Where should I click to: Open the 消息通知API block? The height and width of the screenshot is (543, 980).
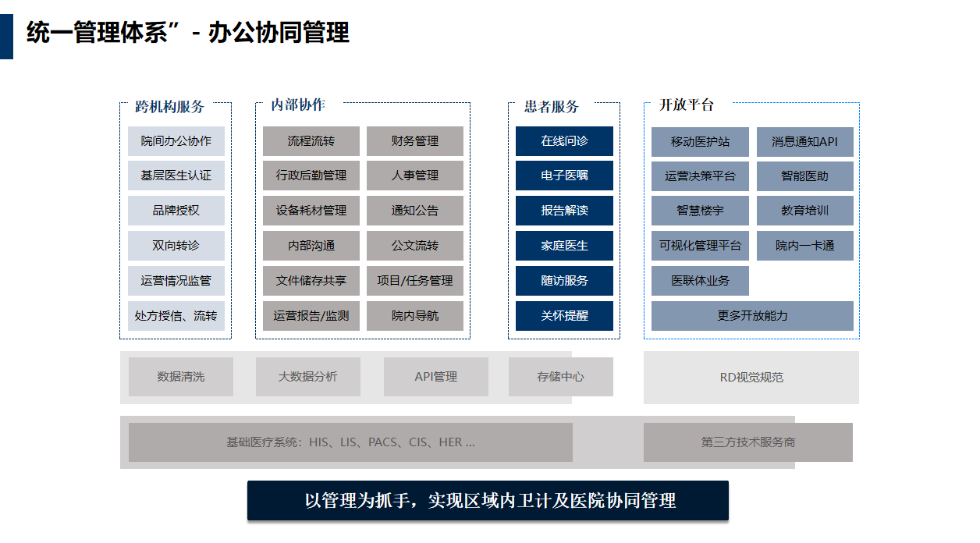point(805,141)
